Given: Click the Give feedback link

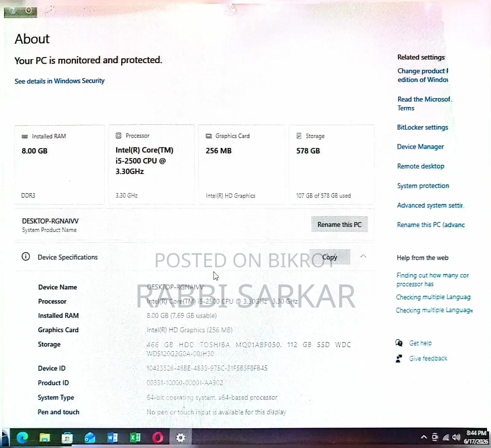Looking at the screenshot, I should tap(428, 358).
